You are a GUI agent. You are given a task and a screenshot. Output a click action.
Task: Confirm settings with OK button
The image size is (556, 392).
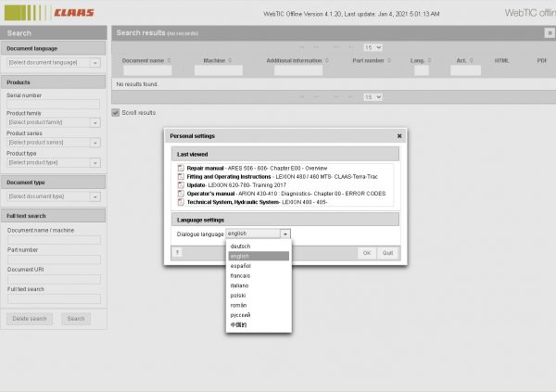point(367,253)
